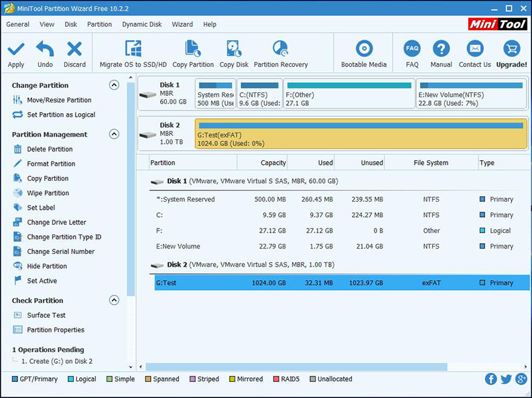Click pending operation Create (G:) on Disk 2
Image resolution: width=532 pixels, height=398 pixels.
(57, 361)
